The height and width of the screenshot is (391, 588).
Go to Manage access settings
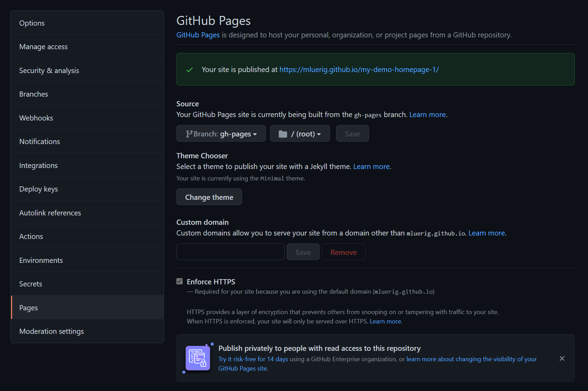pyautogui.click(x=87, y=47)
